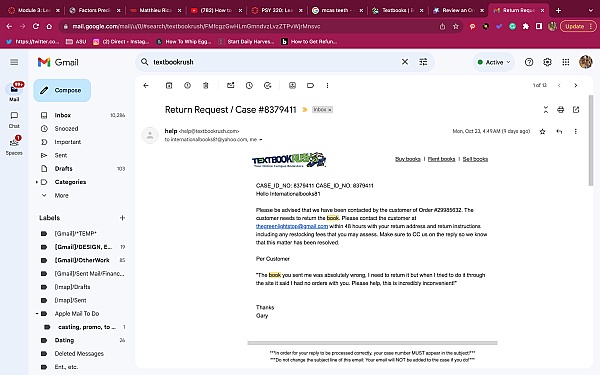Mark the email as unread
Image resolution: width=600 pixels, height=375 pixels.
[x=230, y=85]
